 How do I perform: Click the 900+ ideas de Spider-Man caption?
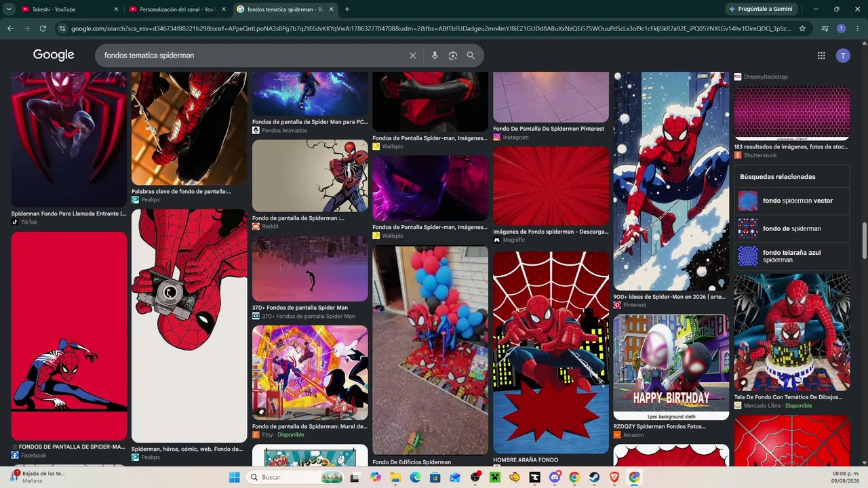(668, 297)
